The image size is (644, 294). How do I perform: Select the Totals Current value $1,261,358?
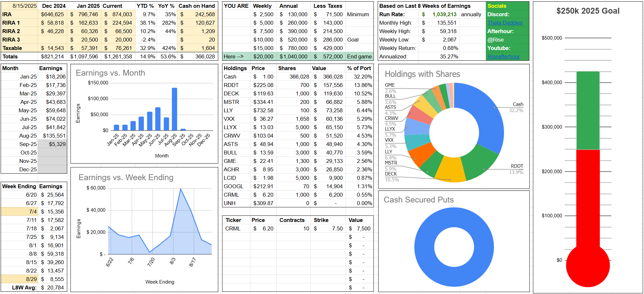(118, 56)
